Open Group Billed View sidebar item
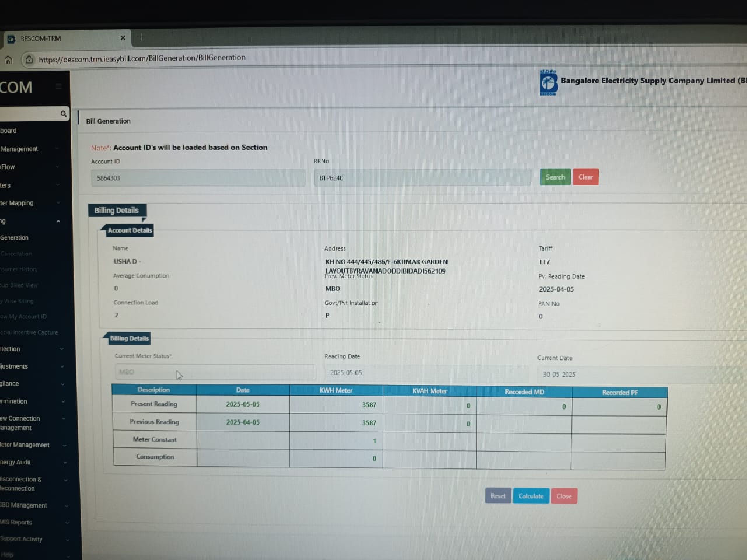Image resolution: width=747 pixels, height=560 pixels. 19,285
